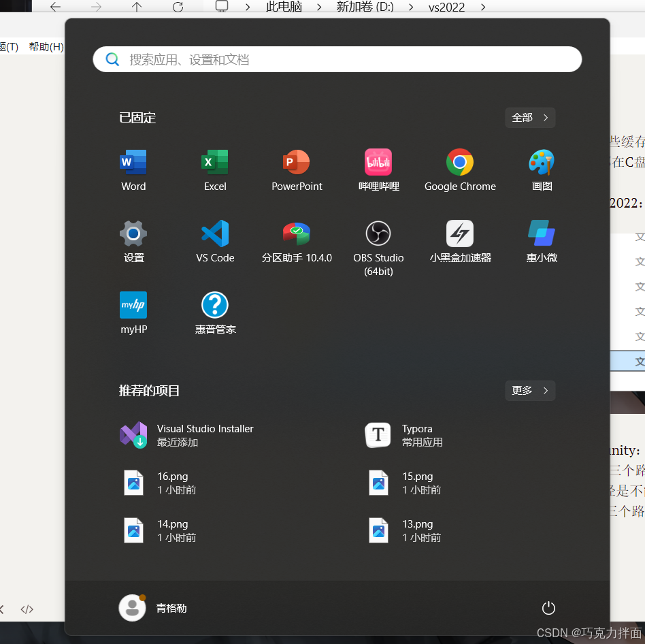Click the search magnifier icon
The height and width of the screenshot is (644, 645).
[112, 59]
